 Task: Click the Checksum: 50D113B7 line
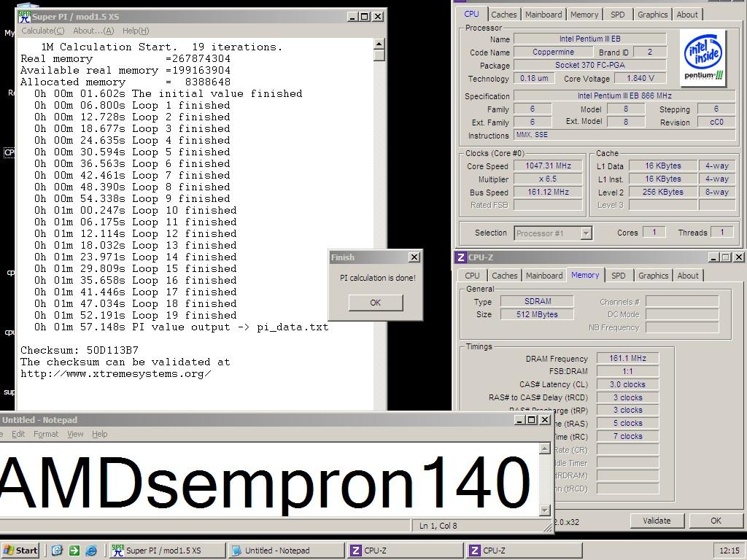pos(80,350)
